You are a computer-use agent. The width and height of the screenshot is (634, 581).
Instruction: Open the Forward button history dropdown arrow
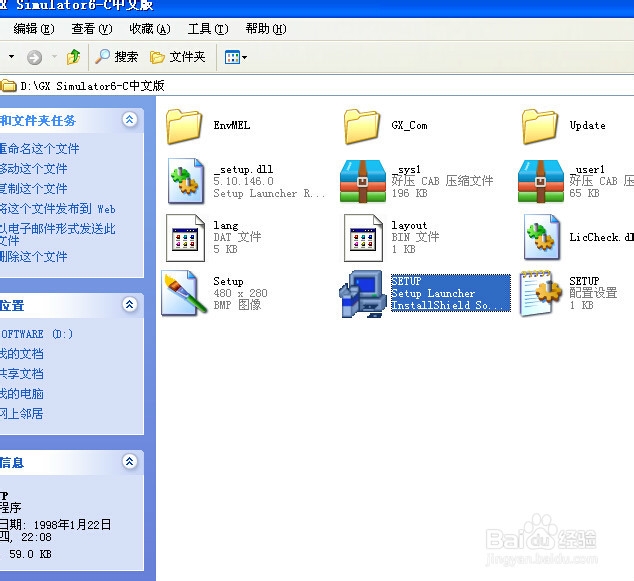coord(54,57)
